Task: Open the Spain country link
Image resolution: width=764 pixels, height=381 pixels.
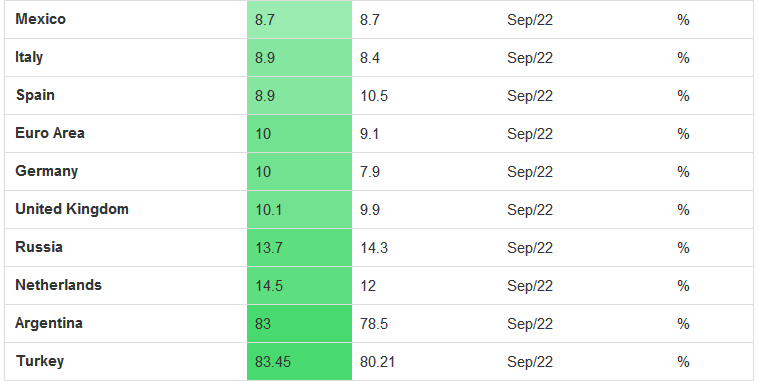Action: (x=35, y=95)
